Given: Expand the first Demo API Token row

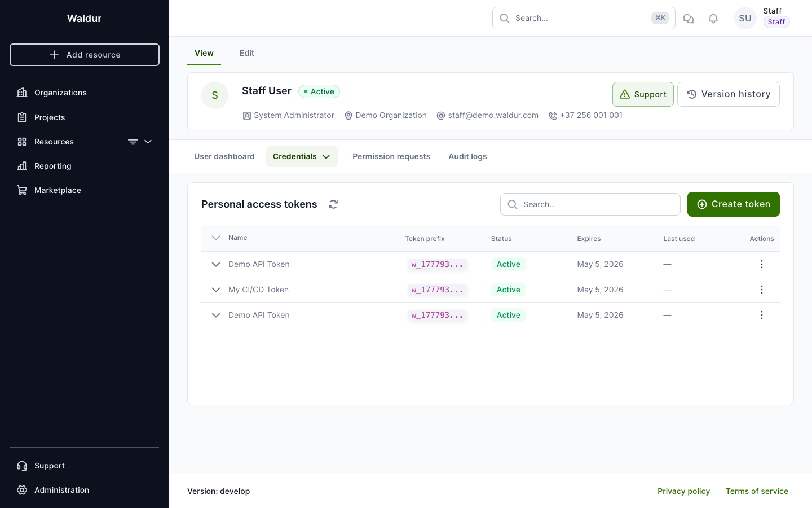Looking at the screenshot, I should (216, 264).
